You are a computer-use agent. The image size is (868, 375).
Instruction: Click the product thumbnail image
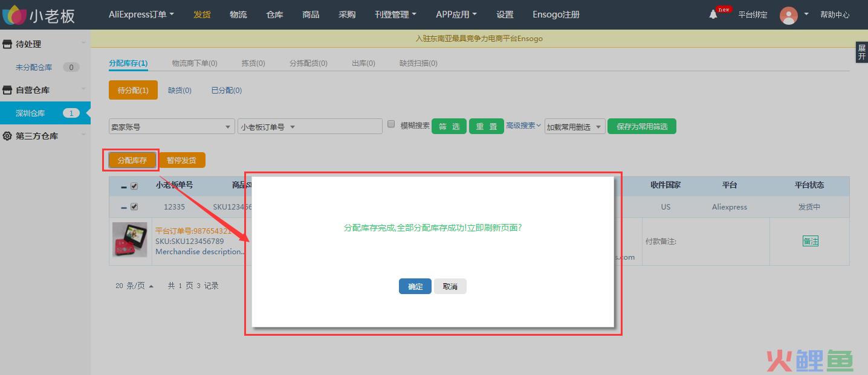pos(130,240)
